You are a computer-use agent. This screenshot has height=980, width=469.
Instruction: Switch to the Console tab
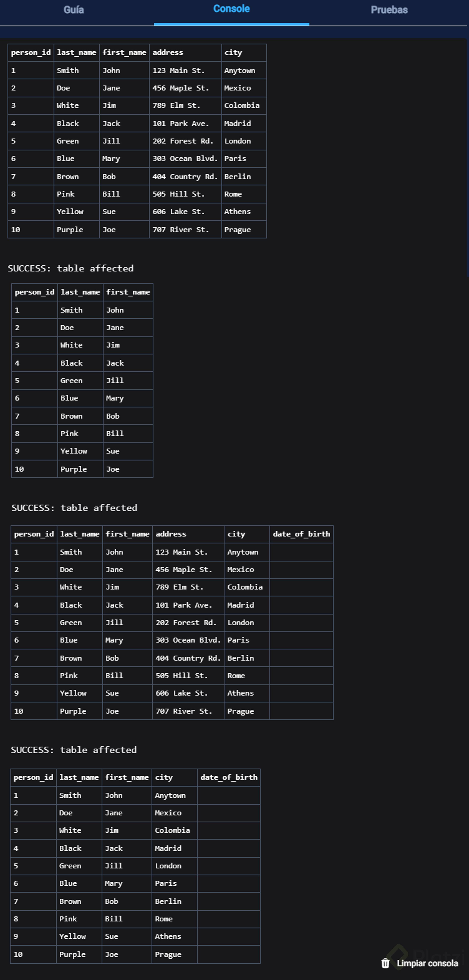pos(231,9)
